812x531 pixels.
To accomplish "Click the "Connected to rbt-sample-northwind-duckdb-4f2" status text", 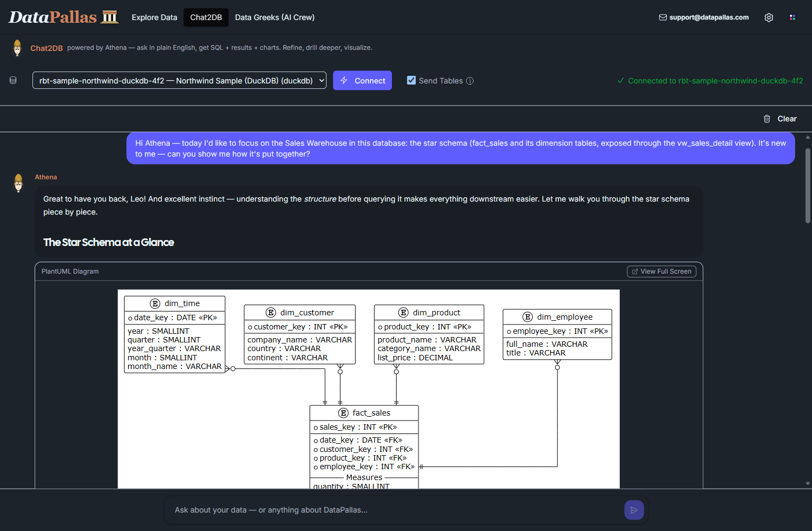I will [715, 81].
